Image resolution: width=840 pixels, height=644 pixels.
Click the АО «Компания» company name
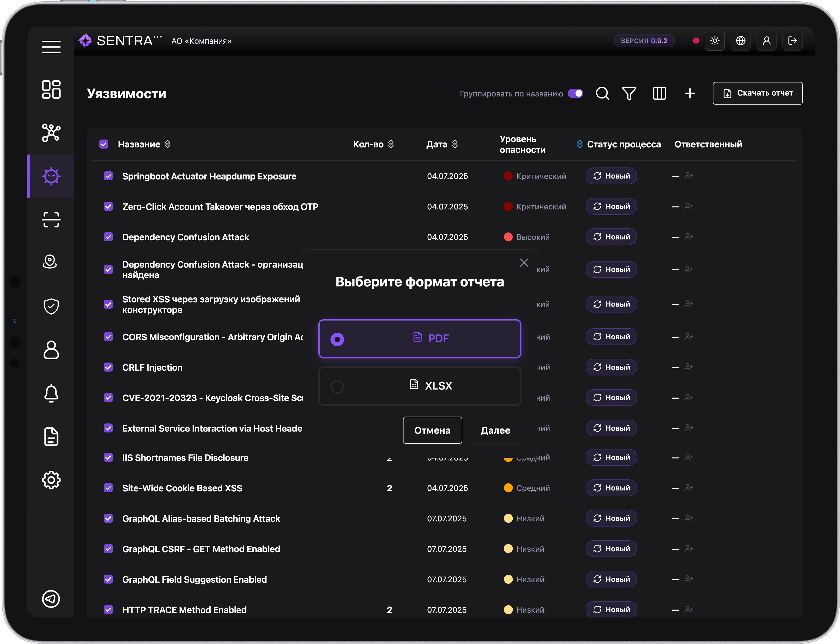pos(202,41)
